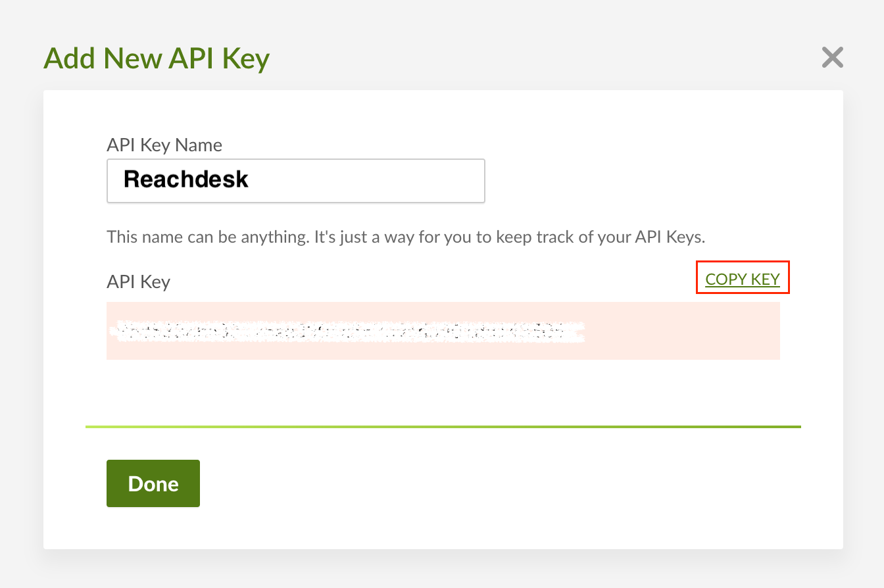Close the Add New API Key dialog
Image resolution: width=884 pixels, height=588 pixels.
[832, 57]
